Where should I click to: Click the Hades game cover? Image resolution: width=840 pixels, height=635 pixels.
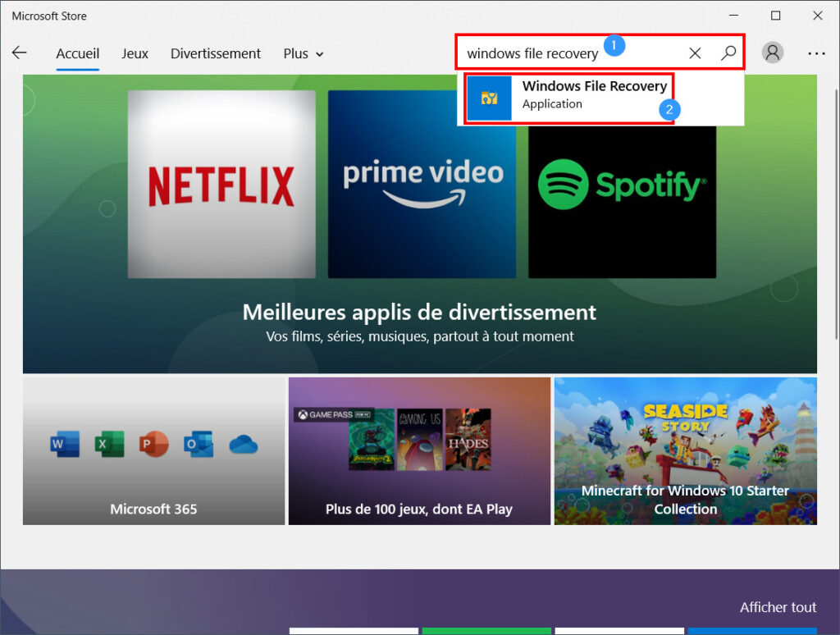pyautogui.click(x=468, y=440)
